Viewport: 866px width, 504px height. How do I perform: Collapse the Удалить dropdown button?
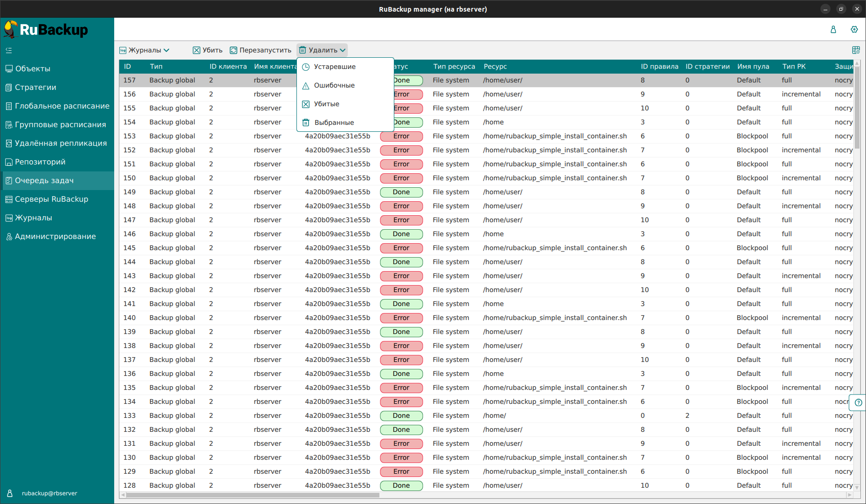tap(322, 50)
